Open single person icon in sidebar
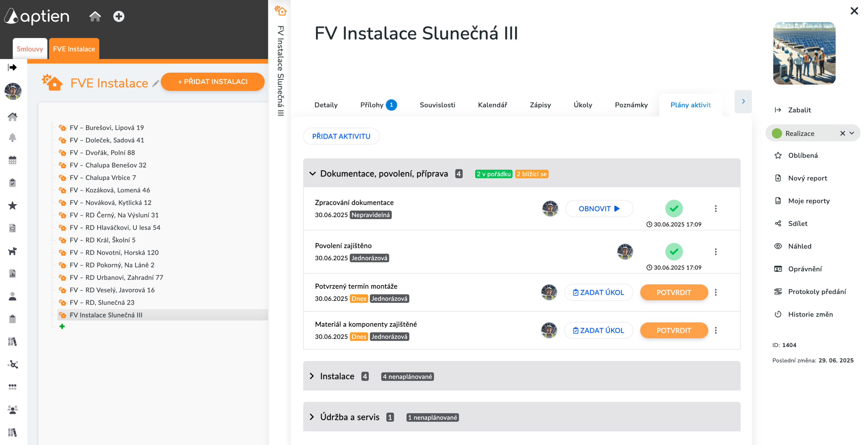This screenshot has height=445, width=868. point(12,296)
